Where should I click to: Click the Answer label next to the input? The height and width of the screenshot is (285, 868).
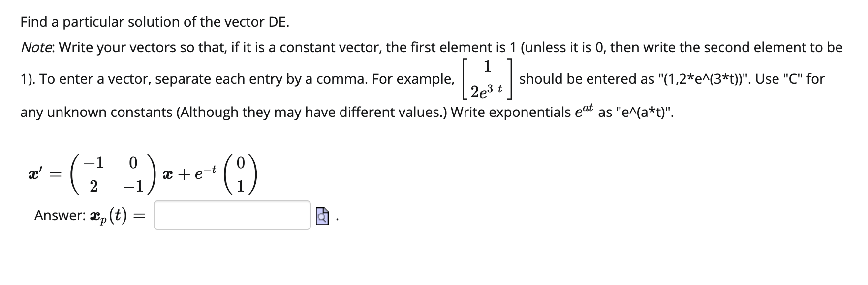tap(59, 216)
